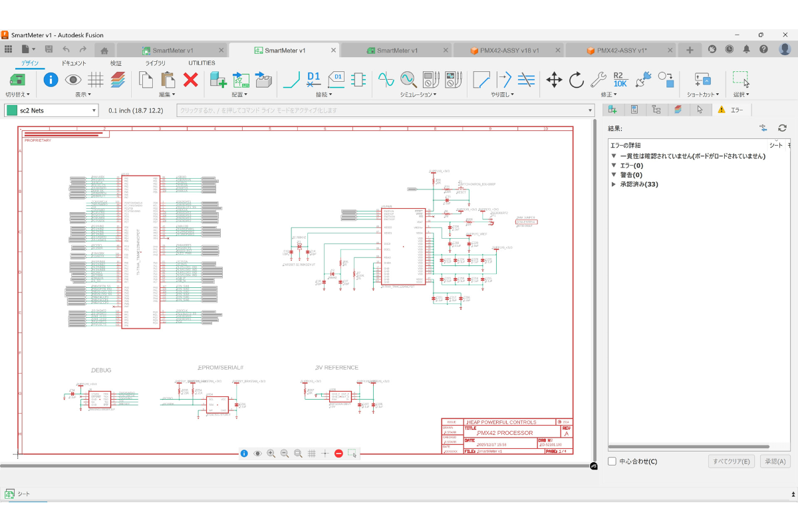Click the 承認(A) button

point(774,462)
